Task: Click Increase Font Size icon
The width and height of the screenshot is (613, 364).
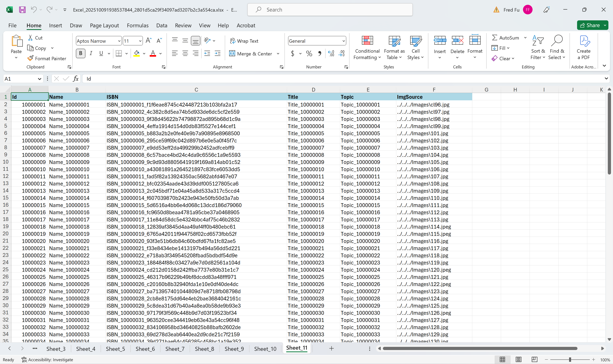Action: [149, 41]
